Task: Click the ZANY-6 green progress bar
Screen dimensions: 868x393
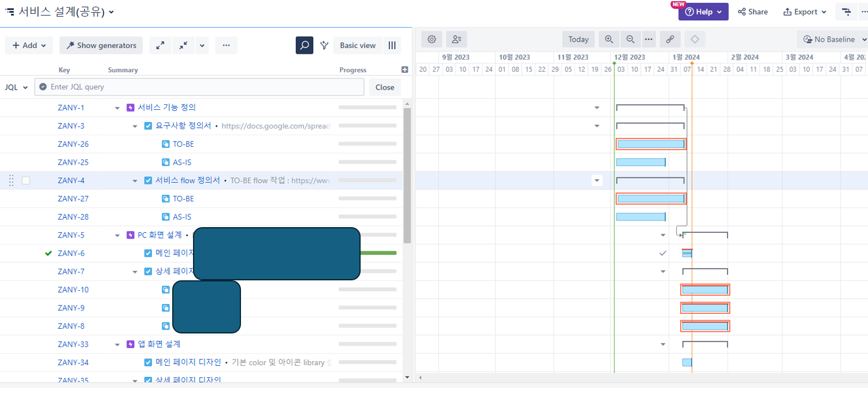Action: click(x=379, y=253)
